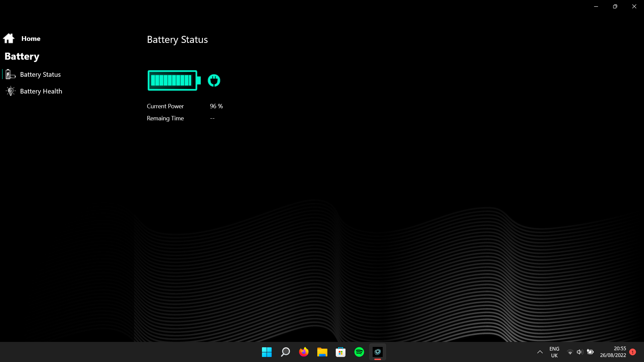This screenshot has height=362, width=644.
Task: Expand the hidden system tray icons
Action: [540, 352]
